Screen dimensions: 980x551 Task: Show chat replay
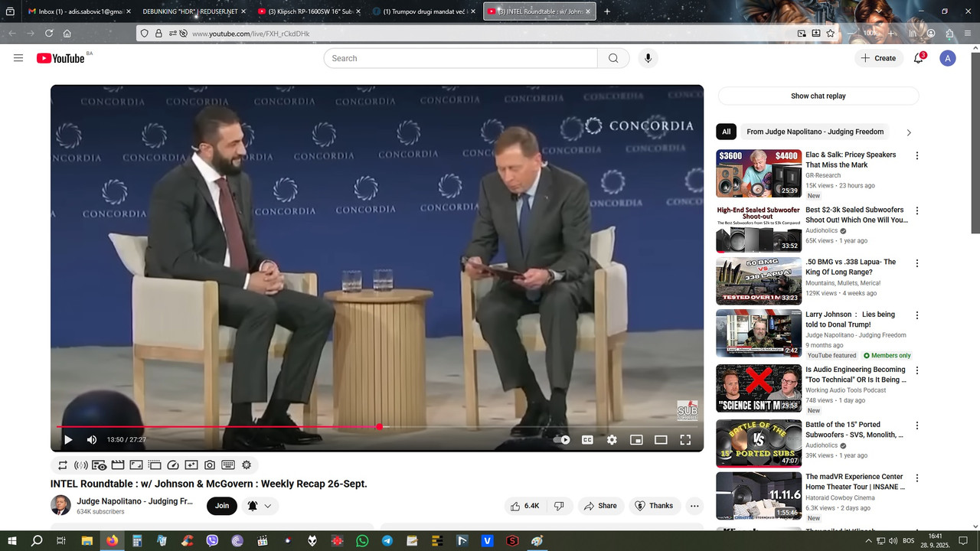(818, 96)
